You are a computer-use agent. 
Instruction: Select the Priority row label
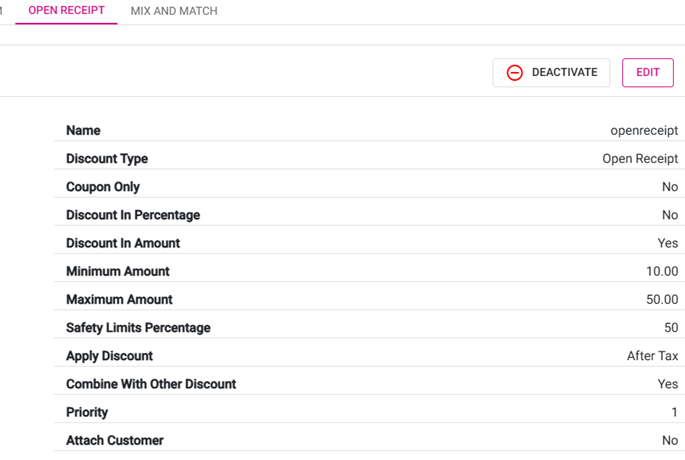pyautogui.click(x=87, y=412)
